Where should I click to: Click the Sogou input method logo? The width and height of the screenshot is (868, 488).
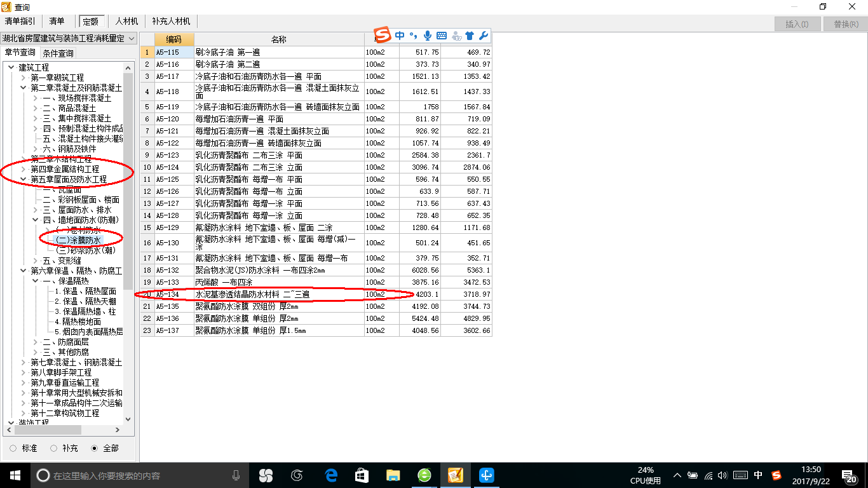[x=383, y=35]
